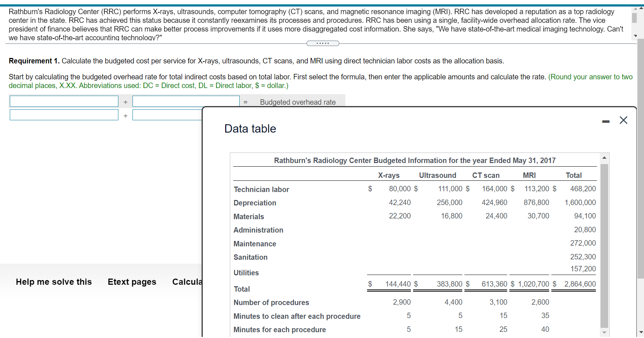Select the 'Technician labor' row label
The width and height of the screenshot is (644, 338).
pyautogui.click(x=261, y=189)
